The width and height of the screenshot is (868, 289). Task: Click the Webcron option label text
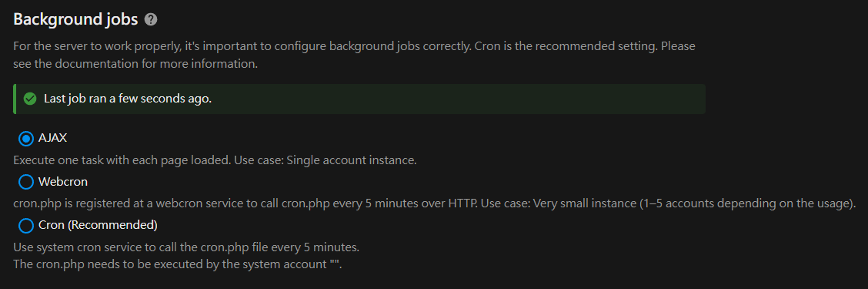point(63,181)
